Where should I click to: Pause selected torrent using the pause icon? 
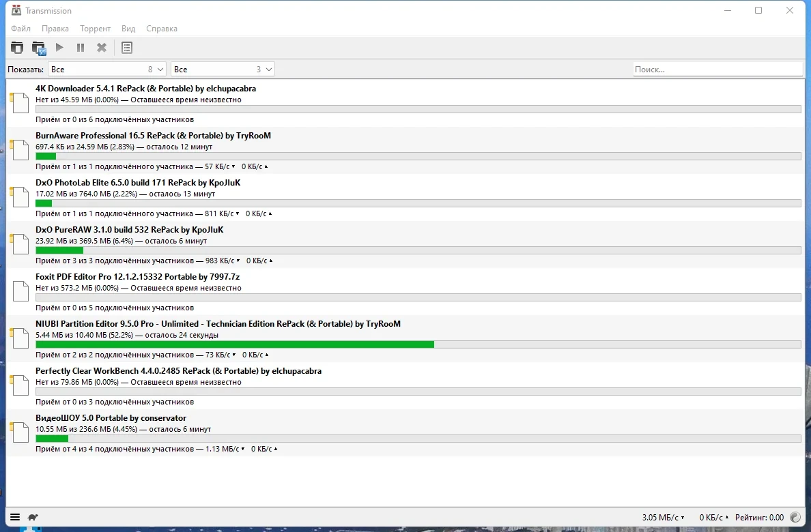(80, 48)
